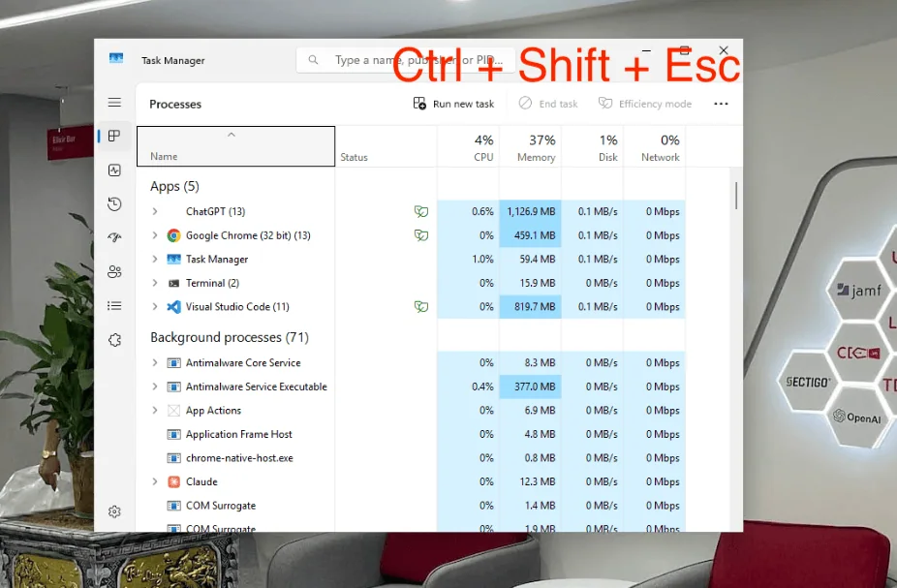Screen dimensions: 897x588
Task: Click the Claude process icon
Action: tap(174, 481)
